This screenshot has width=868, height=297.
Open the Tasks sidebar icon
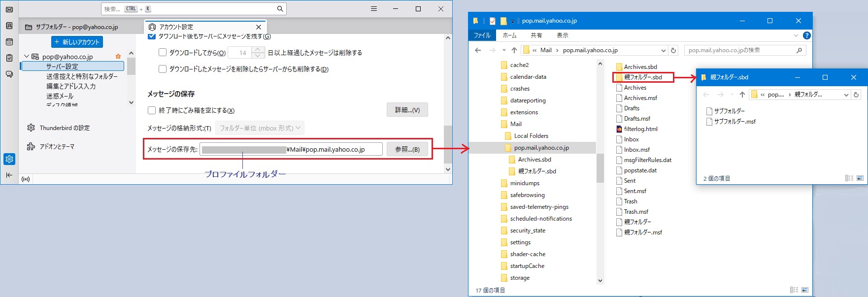(9, 58)
